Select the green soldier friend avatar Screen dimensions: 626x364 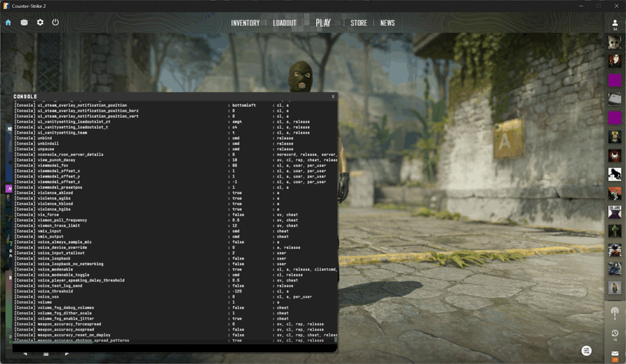(614, 231)
